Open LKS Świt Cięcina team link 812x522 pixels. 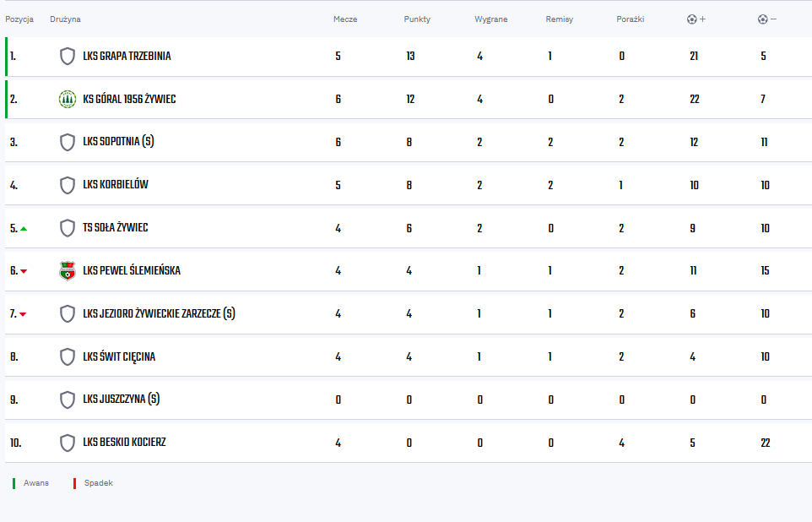point(119,356)
